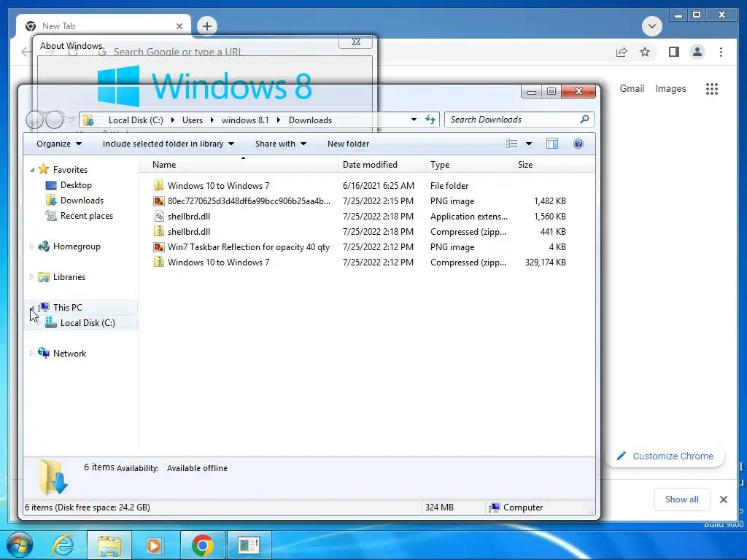Screen dimensions: 747x560
Task: Select the shellbrd.dll compressed zip file
Action: tap(360, 231)
